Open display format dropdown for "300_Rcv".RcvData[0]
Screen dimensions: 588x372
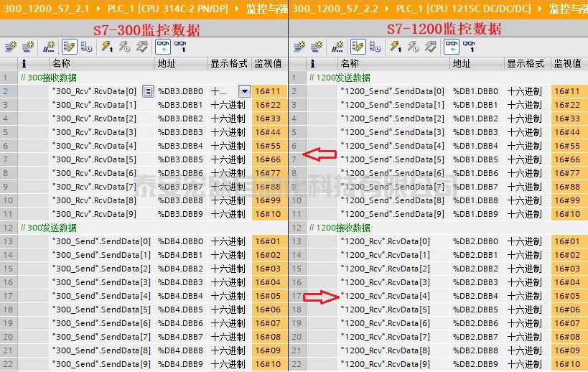click(244, 91)
